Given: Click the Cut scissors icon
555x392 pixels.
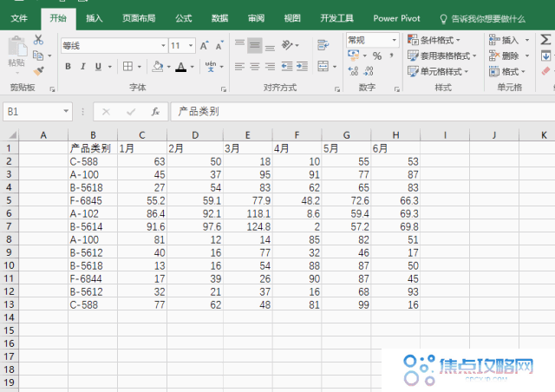Looking at the screenshot, I should [38, 40].
